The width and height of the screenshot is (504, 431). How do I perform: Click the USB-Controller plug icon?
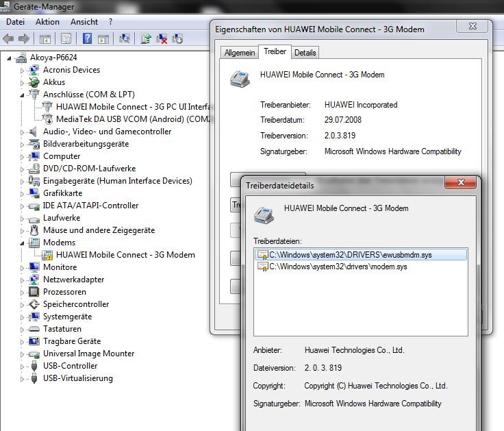(x=34, y=366)
